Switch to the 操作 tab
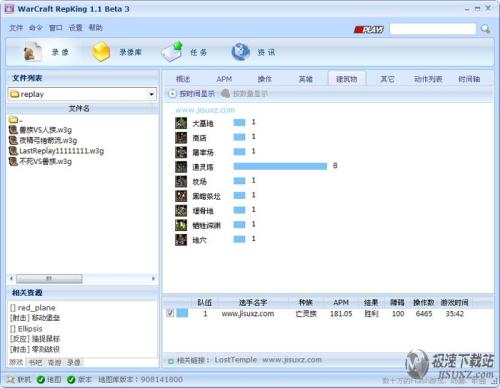This screenshot has height=388, width=500. (x=265, y=79)
